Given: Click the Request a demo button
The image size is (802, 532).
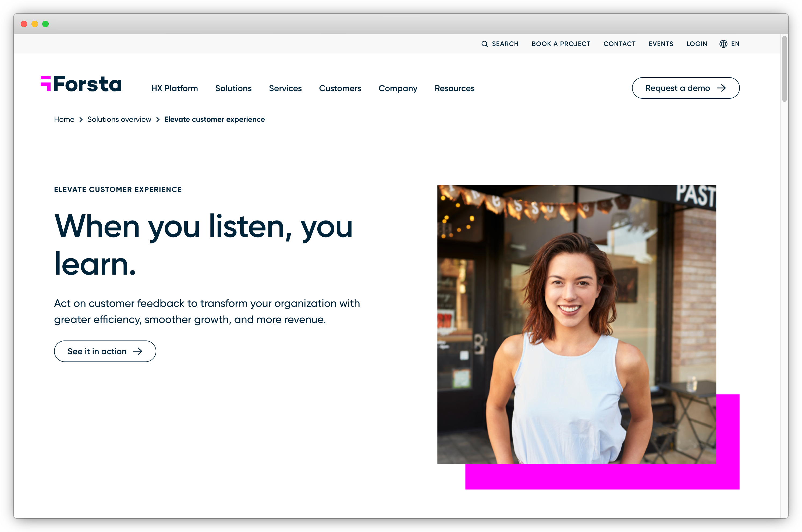Looking at the screenshot, I should pyautogui.click(x=686, y=88).
